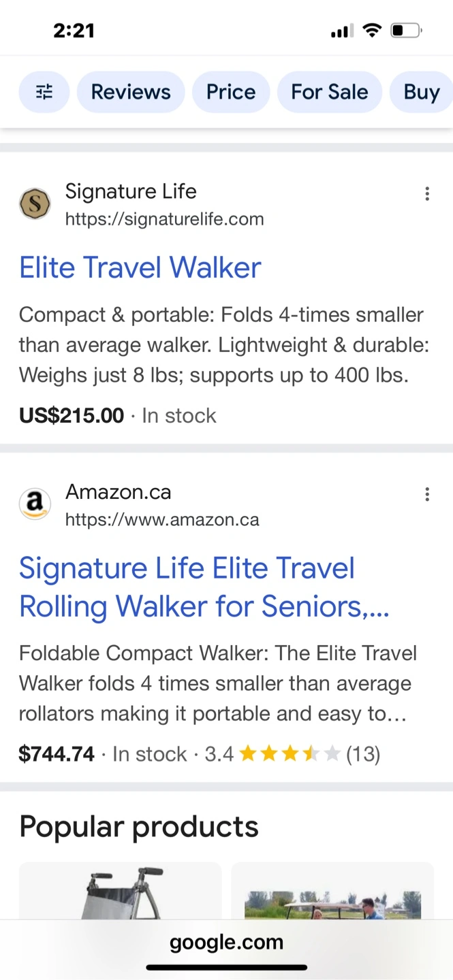This screenshot has width=453, height=980.
Task: Tap the www.amazon.ca URL text
Action: 162,520
